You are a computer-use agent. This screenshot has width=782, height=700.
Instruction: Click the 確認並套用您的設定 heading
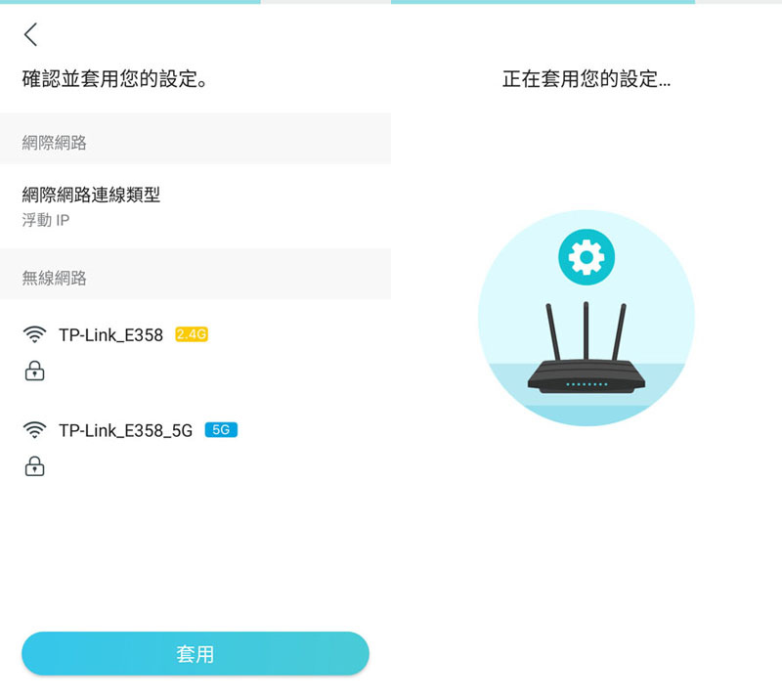pos(115,79)
